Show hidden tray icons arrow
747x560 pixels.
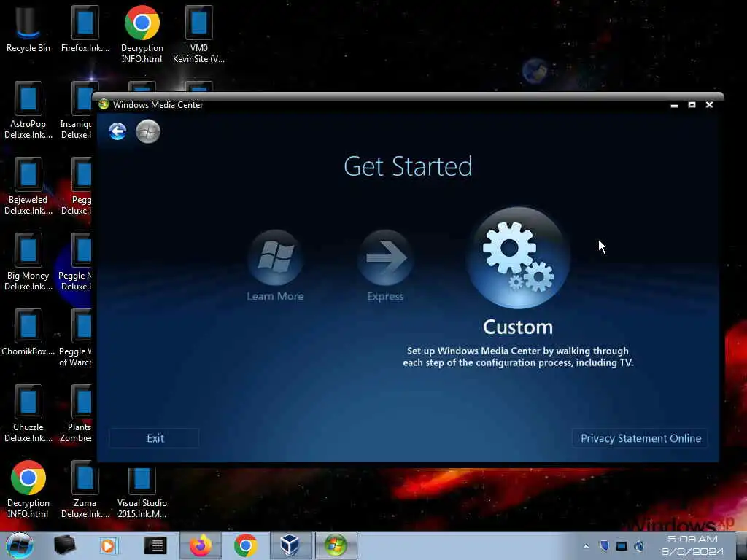pos(586,546)
